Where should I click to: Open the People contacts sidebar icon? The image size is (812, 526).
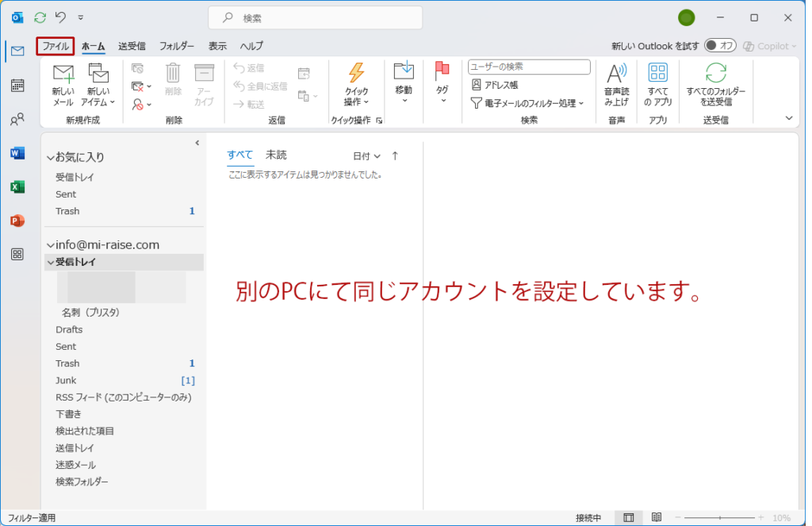click(17, 120)
